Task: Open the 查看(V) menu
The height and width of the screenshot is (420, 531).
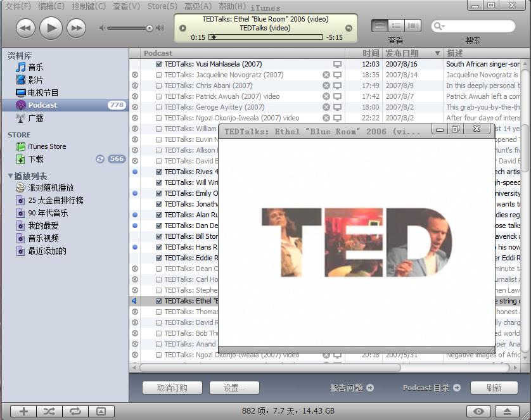Action: coord(126,6)
